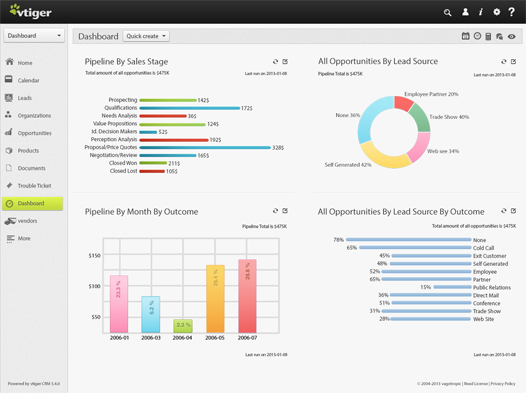The width and height of the screenshot is (526, 393).
Task: Click Self Generated 42% label
Action: pos(348,165)
